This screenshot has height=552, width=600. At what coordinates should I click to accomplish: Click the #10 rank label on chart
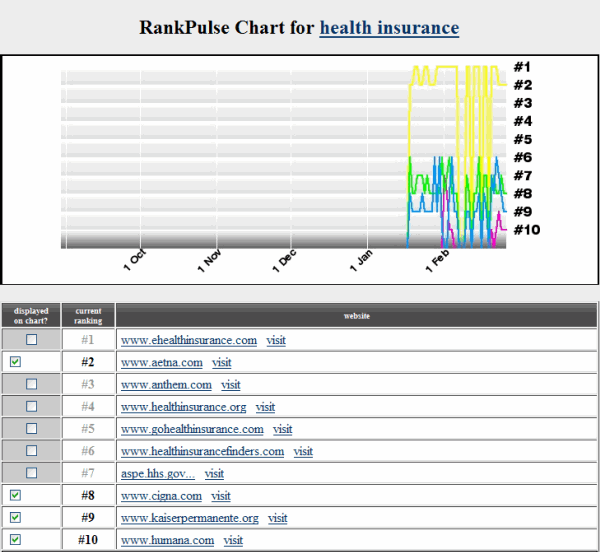527,230
